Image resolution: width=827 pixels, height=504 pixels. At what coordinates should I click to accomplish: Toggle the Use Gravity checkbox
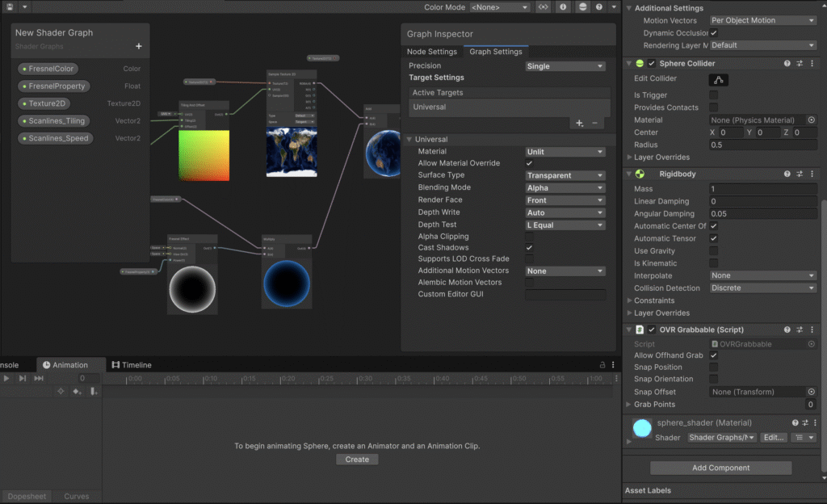click(x=713, y=251)
